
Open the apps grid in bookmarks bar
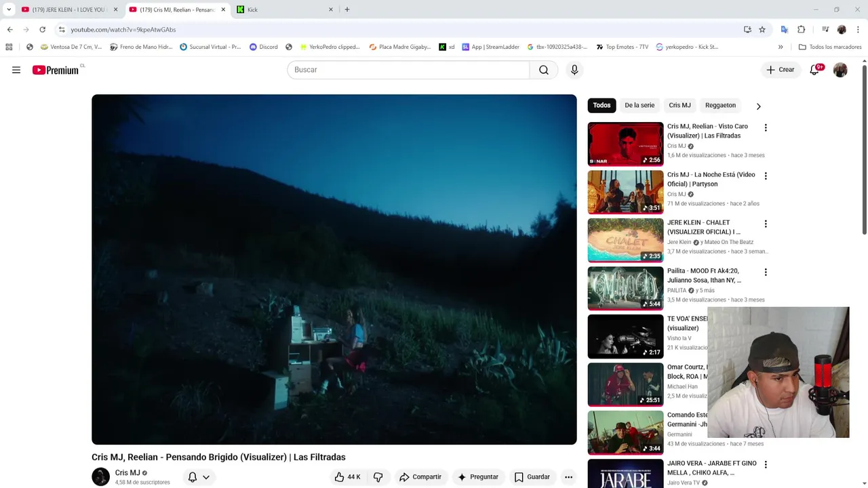point(9,47)
